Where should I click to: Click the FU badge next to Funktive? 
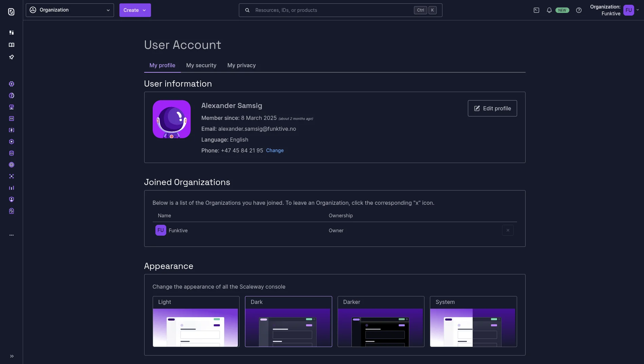[x=161, y=230]
